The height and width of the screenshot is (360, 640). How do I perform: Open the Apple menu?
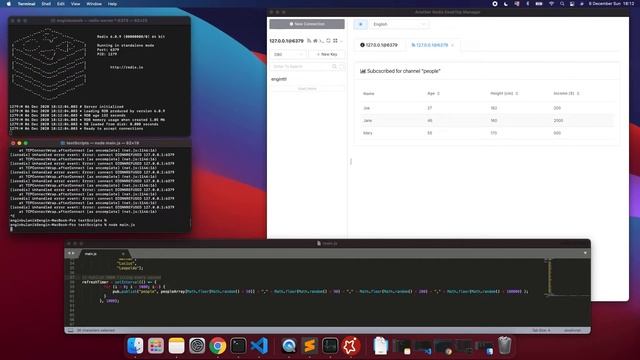(9, 4)
